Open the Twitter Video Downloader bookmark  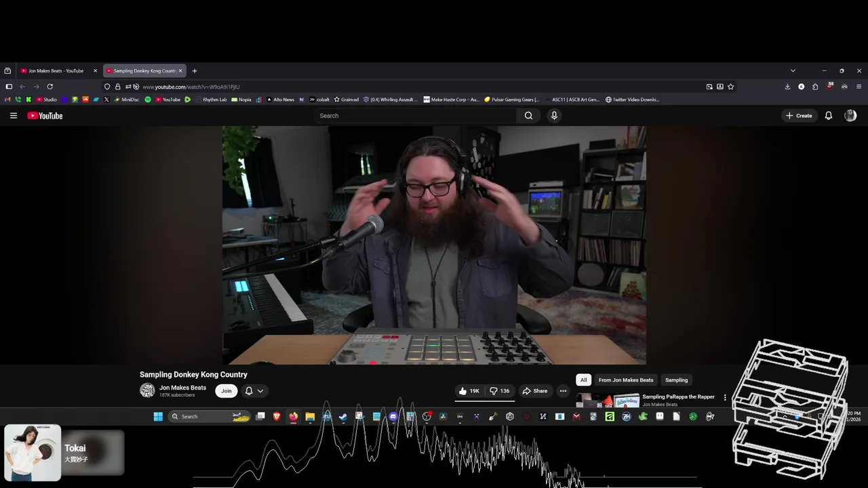point(632,100)
